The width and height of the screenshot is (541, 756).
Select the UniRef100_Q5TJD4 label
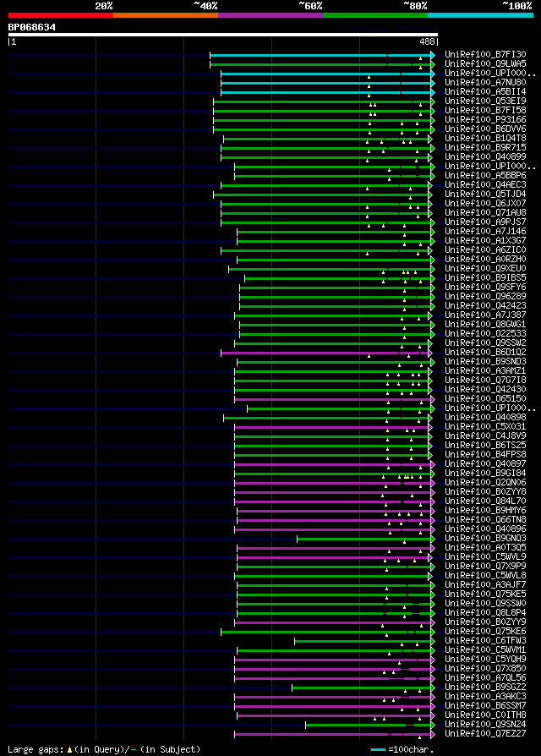[485, 194]
